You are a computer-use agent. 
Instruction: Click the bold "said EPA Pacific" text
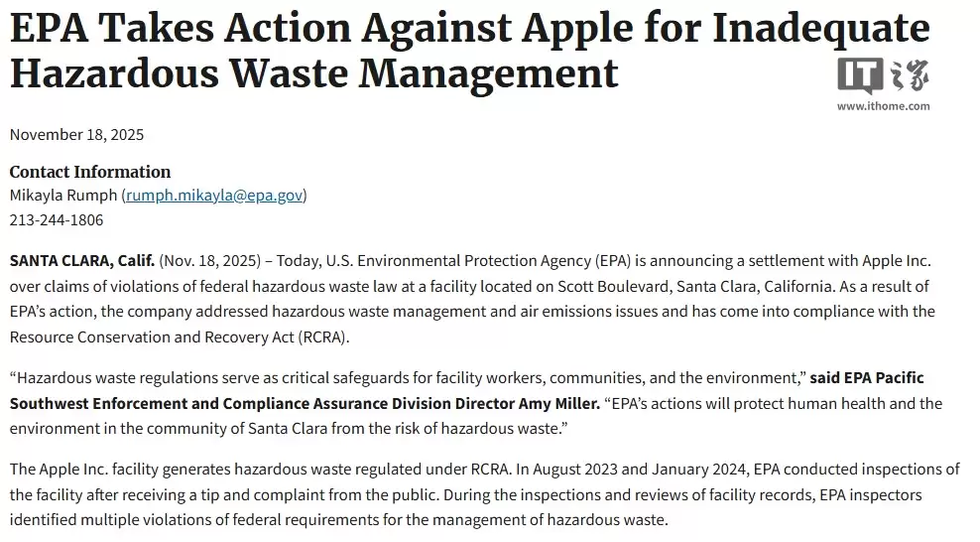(x=867, y=378)
